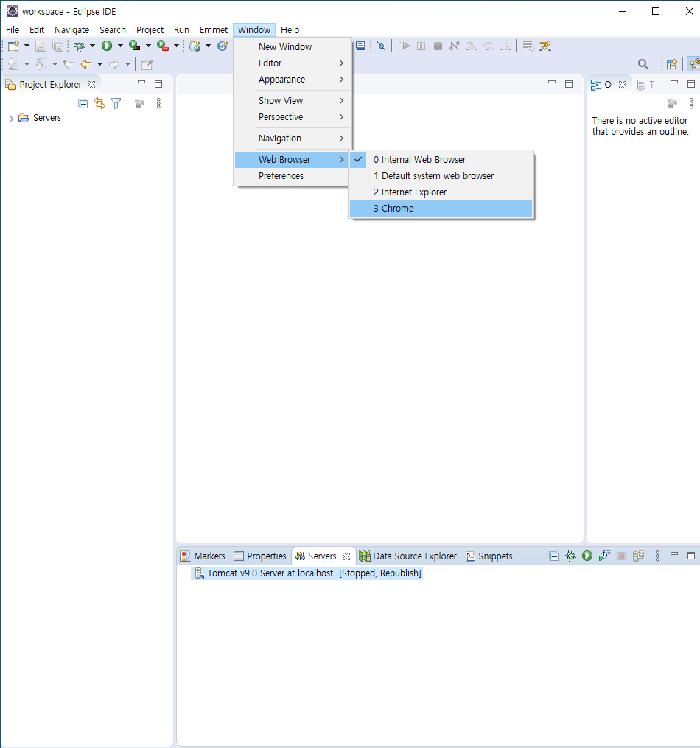
Task: Open the Debug configurations dropdown arrow
Action: (x=93, y=46)
